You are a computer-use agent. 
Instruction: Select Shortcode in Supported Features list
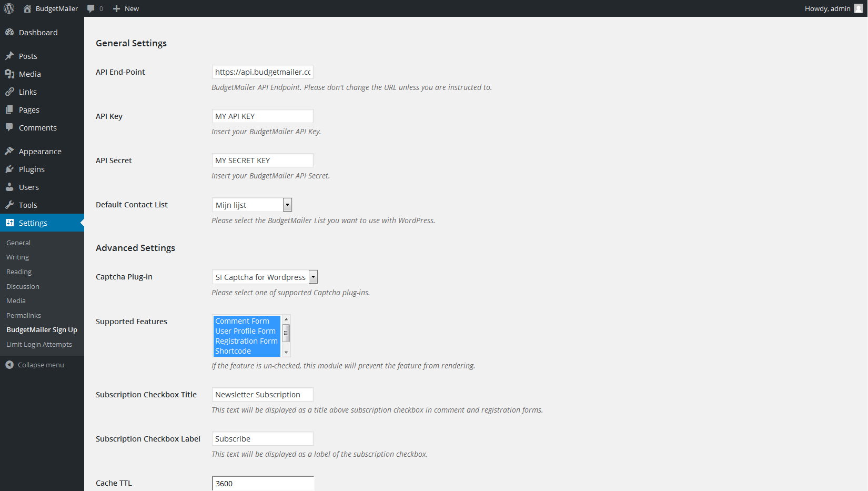tap(247, 351)
